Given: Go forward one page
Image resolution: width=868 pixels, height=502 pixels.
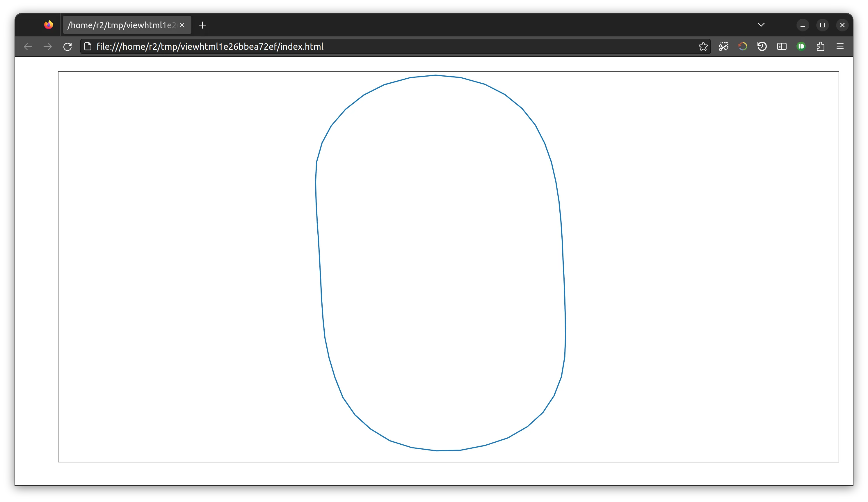Looking at the screenshot, I should tap(47, 47).
